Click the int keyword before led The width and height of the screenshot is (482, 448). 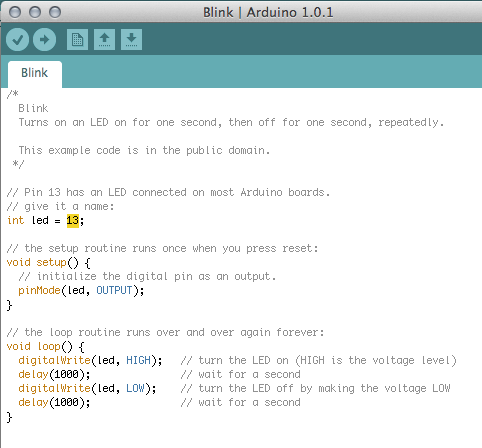point(16,220)
